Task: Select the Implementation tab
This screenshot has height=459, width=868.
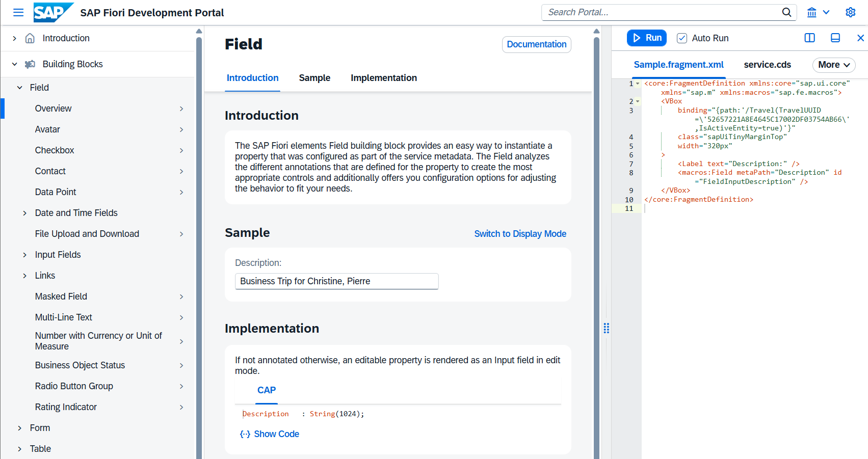Action: [383, 78]
